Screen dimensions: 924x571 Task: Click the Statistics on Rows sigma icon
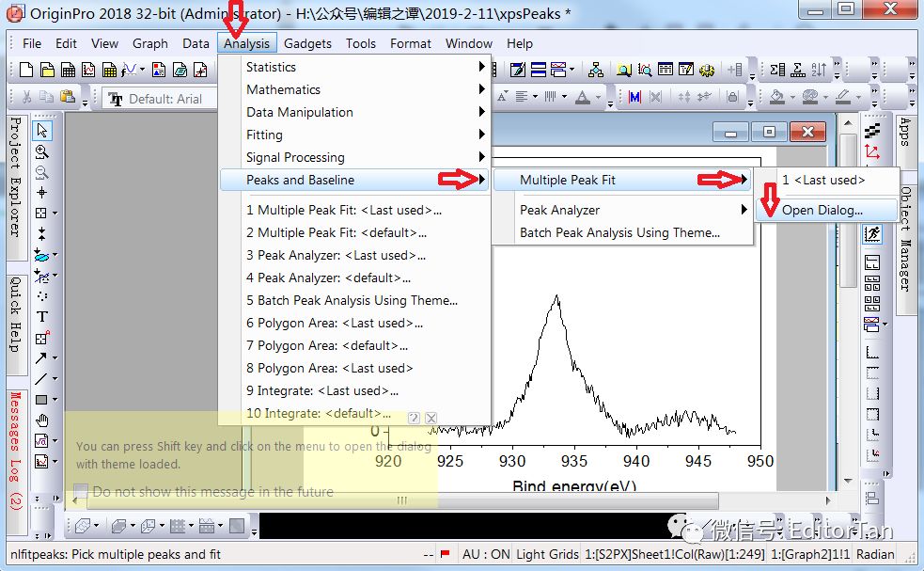pos(798,70)
